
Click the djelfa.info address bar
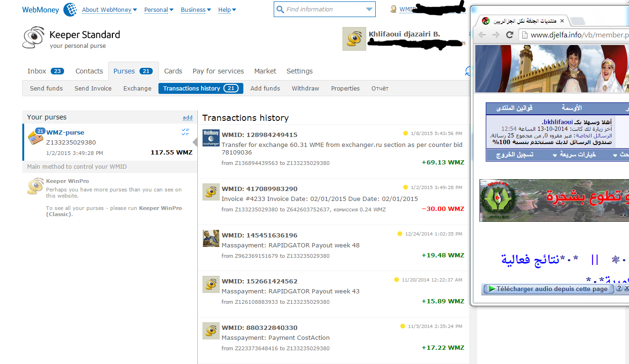coord(574,35)
